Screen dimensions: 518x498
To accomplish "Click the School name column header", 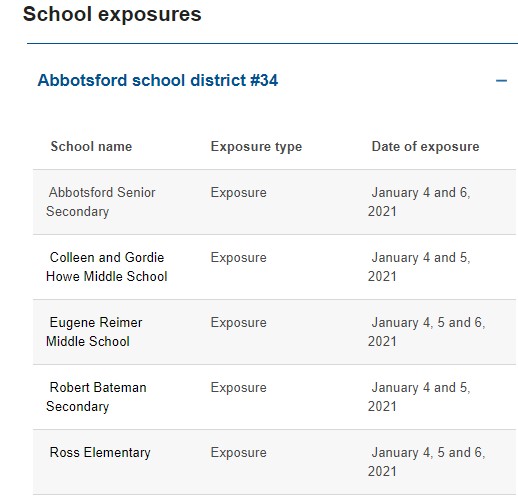I will (x=91, y=147).
